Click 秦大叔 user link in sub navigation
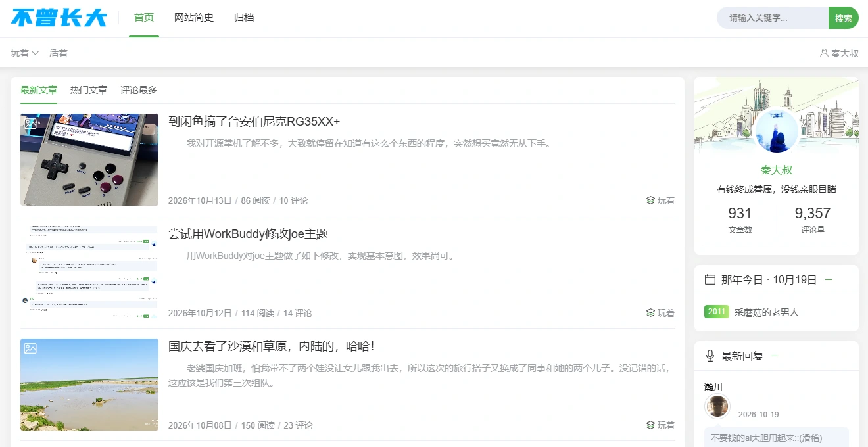 [845, 53]
